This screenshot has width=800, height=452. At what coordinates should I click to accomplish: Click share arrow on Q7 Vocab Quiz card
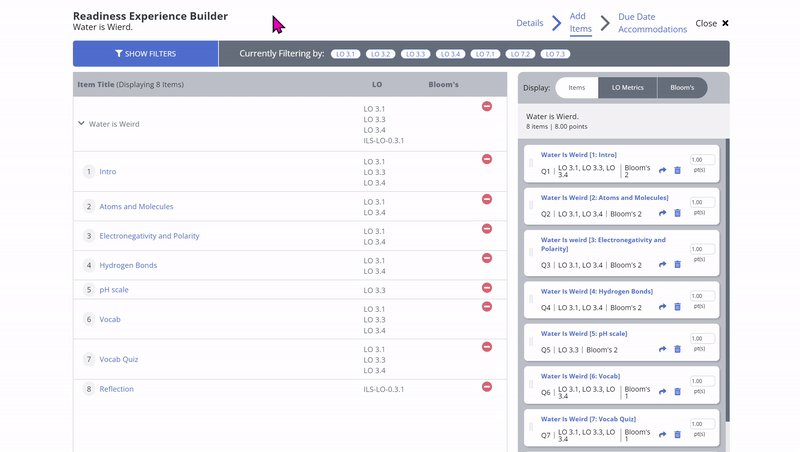(662, 435)
